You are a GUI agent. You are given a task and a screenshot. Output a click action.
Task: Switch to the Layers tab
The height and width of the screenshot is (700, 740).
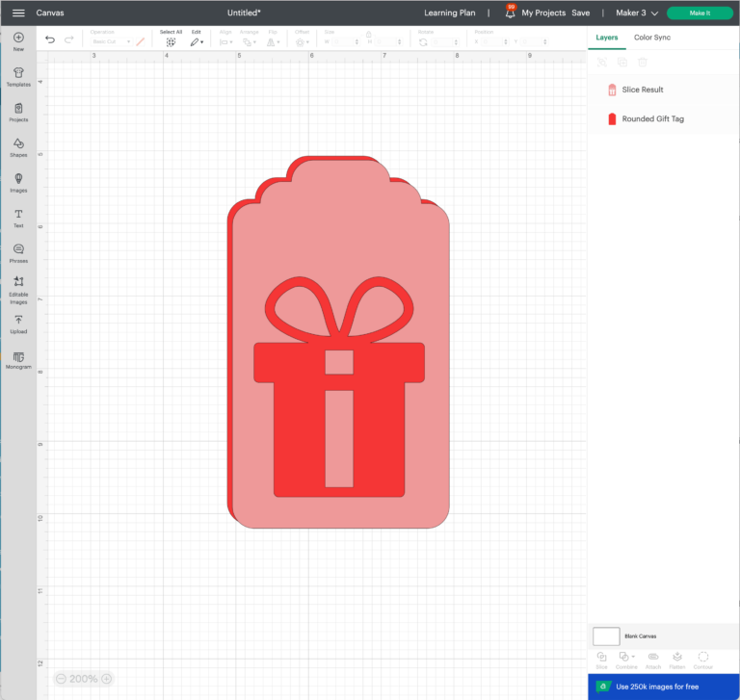tap(607, 38)
